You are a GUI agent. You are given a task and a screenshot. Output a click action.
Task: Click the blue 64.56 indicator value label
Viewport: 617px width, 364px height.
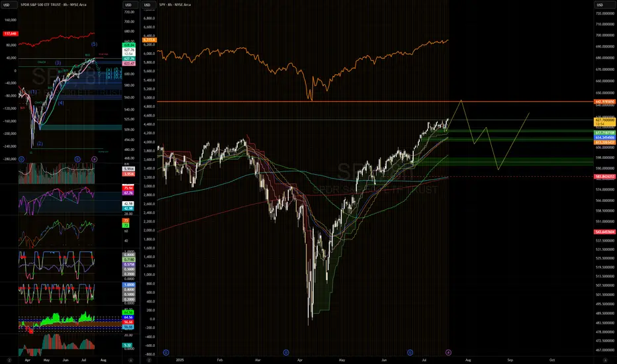tap(128, 317)
